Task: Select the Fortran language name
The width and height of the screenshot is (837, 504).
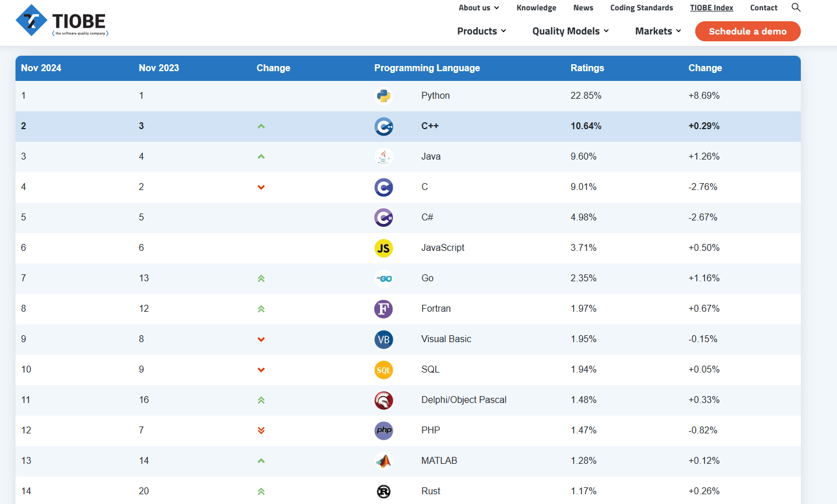Action: (x=436, y=309)
